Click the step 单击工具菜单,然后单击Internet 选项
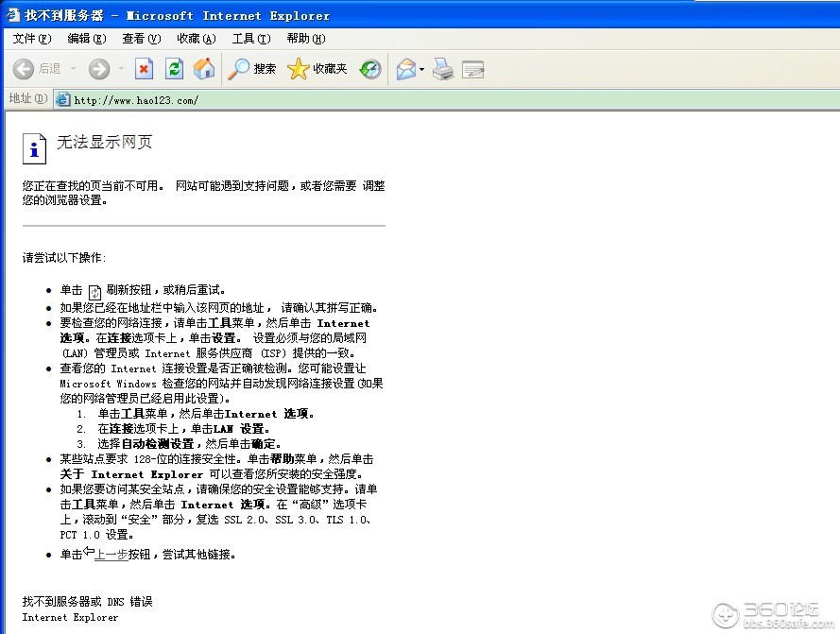The height and width of the screenshot is (634, 840). [206, 414]
